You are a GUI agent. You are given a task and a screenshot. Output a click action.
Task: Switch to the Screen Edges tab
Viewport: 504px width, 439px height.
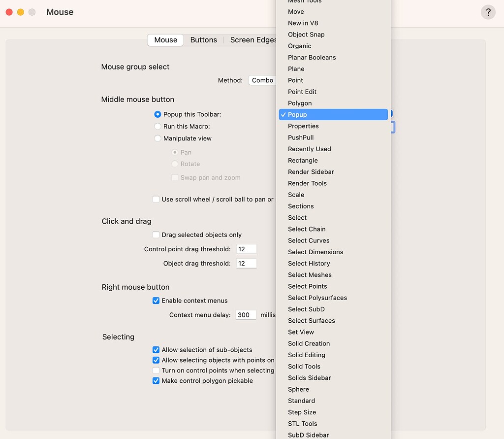pos(252,40)
